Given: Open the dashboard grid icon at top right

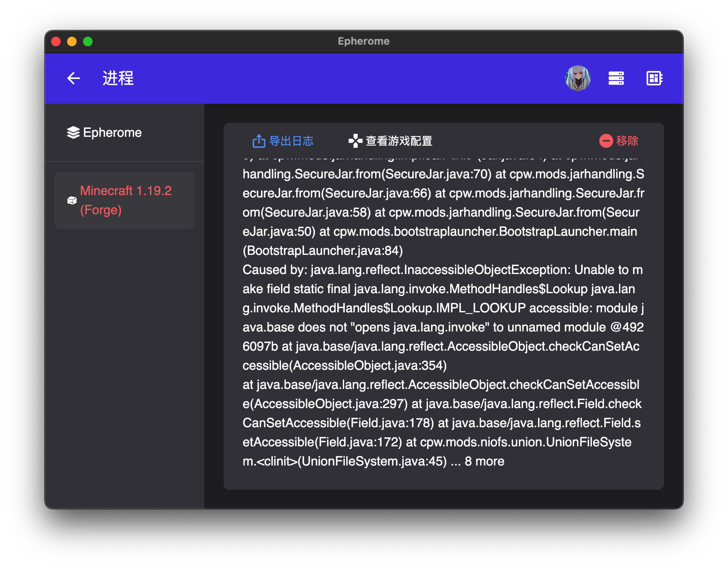Looking at the screenshot, I should point(655,78).
